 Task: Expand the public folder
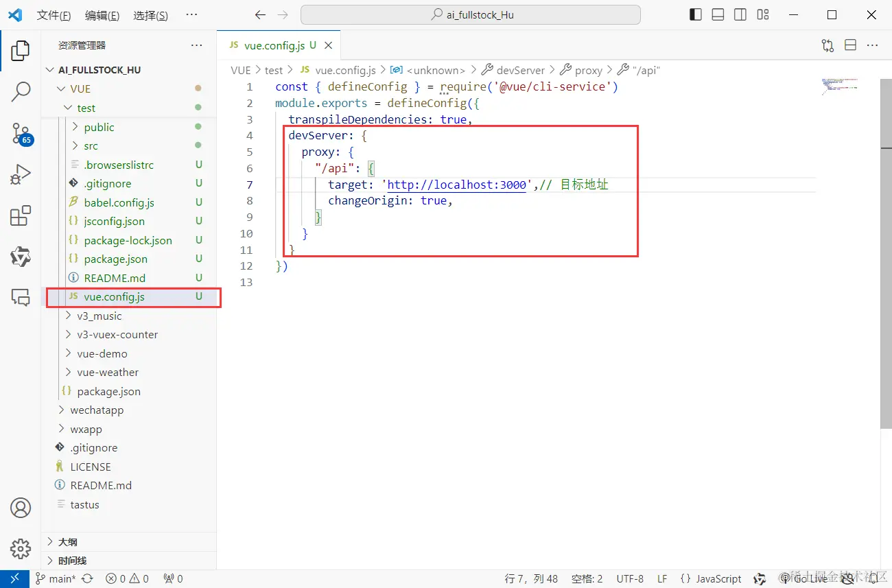tap(129, 127)
